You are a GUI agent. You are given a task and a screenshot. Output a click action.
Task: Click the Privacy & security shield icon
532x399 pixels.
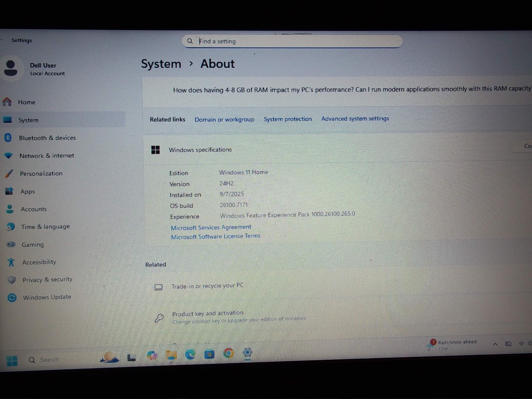(12, 280)
